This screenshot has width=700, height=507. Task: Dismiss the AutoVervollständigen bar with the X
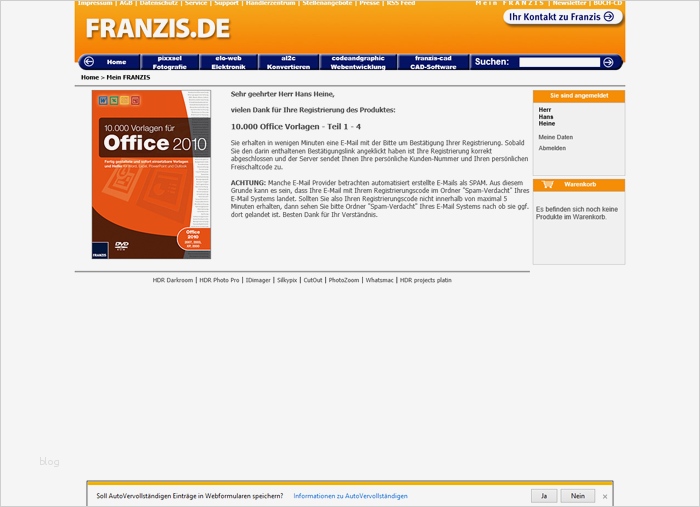[x=605, y=496]
